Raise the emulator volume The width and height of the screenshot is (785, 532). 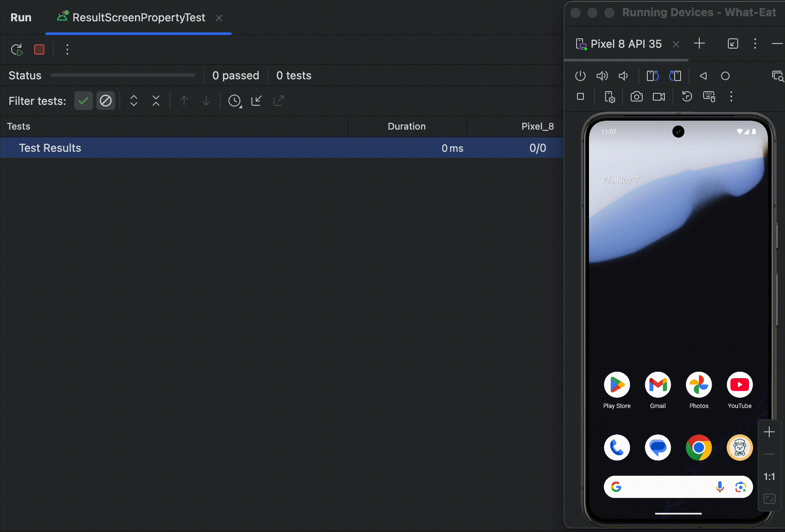pyautogui.click(x=602, y=76)
